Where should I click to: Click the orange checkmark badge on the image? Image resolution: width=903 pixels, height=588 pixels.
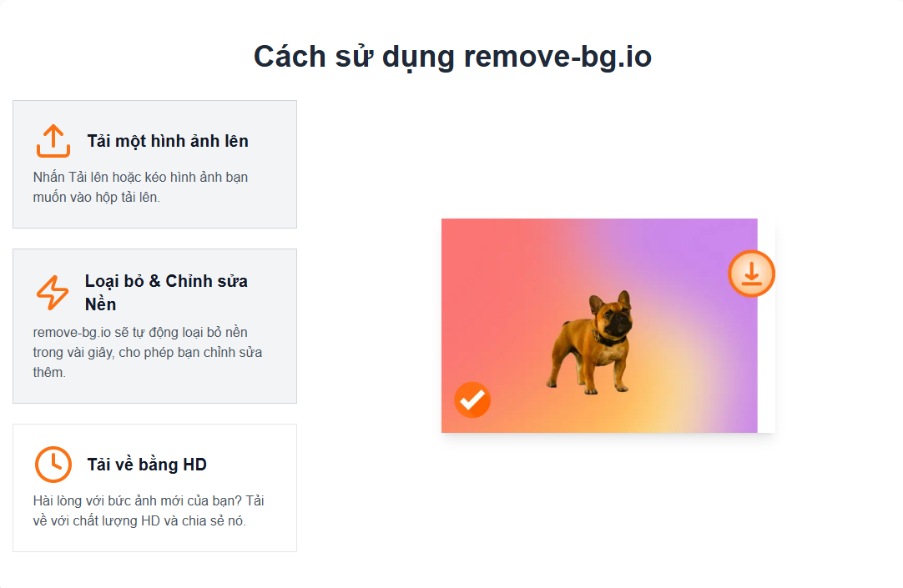(x=472, y=400)
